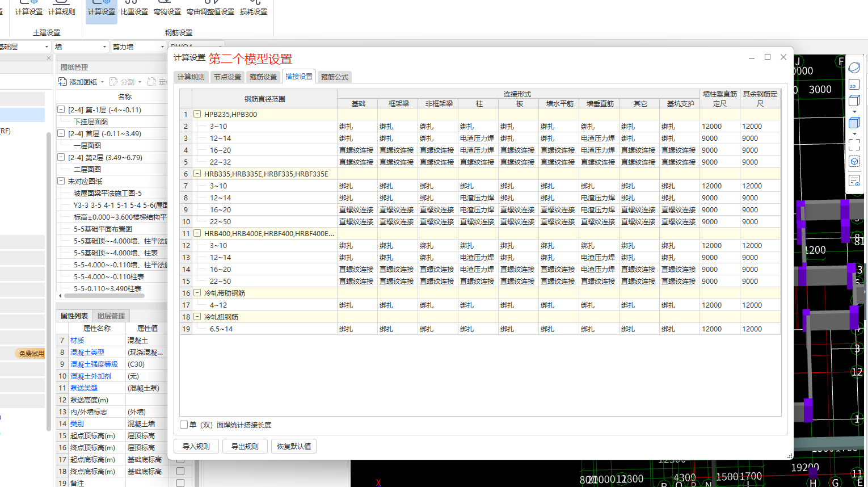Select the 坡屋面梁平法施工图-5 drawing
This screenshot has height=487, width=868.
tap(108, 193)
